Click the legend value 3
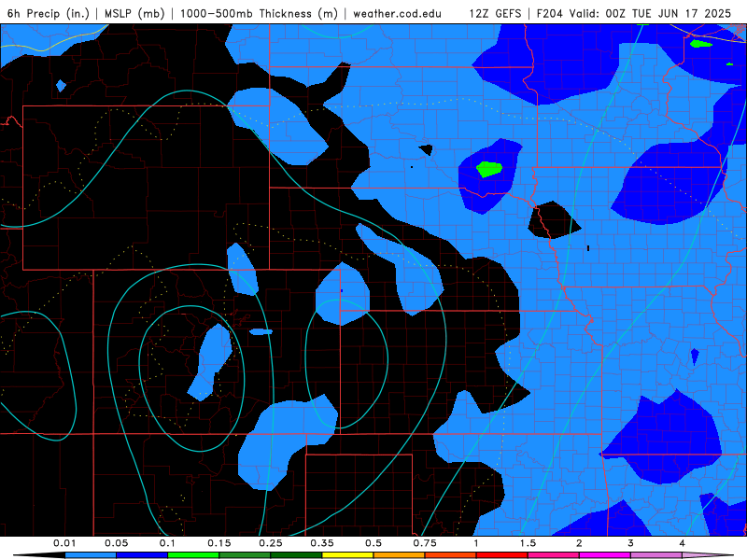The image size is (747, 560). 631,543
